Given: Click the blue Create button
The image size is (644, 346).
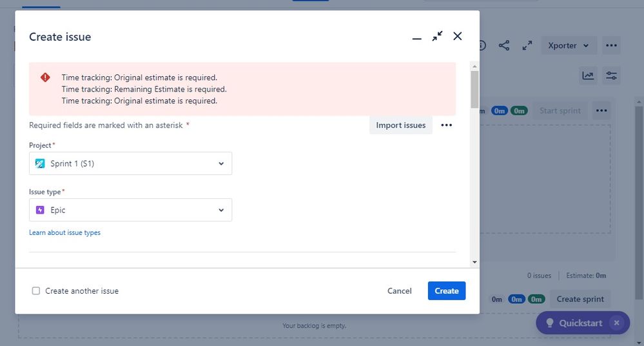Looking at the screenshot, I should pos(447,291).
